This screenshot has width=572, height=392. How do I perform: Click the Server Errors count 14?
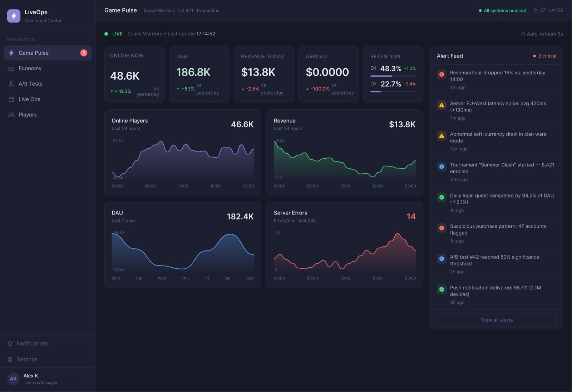point(411,217)
